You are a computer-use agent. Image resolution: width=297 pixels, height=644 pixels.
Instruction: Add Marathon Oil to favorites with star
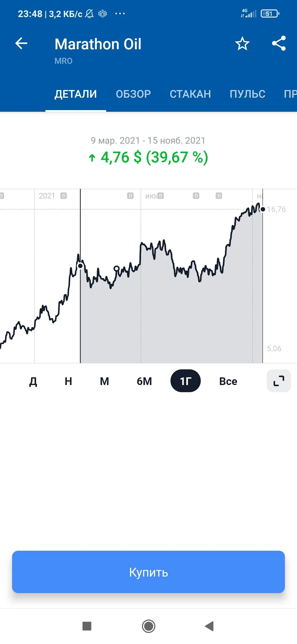[x=242, y=43]
